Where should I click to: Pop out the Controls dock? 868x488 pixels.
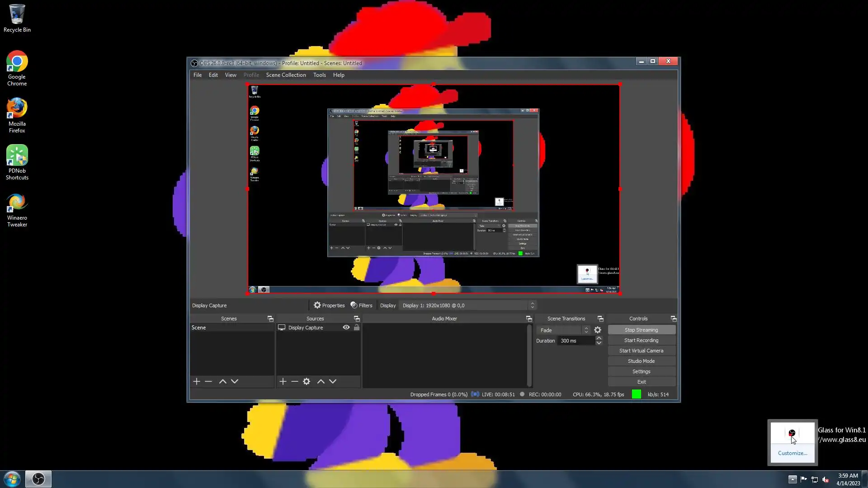click(x=673, y=319)
